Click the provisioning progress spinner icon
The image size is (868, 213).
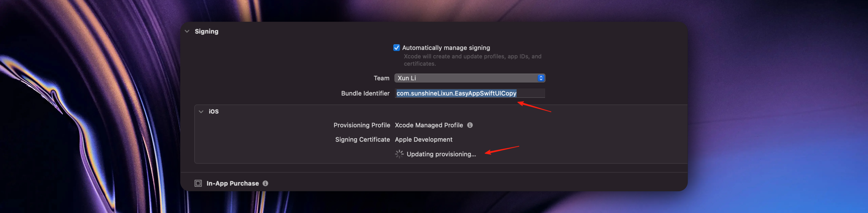pos(399,154)
